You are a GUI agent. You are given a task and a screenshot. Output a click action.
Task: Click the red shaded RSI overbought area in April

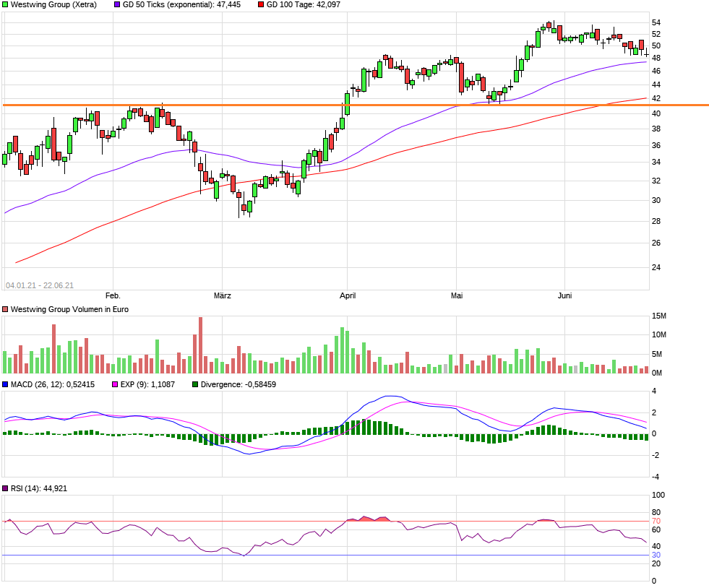(369, 519)
